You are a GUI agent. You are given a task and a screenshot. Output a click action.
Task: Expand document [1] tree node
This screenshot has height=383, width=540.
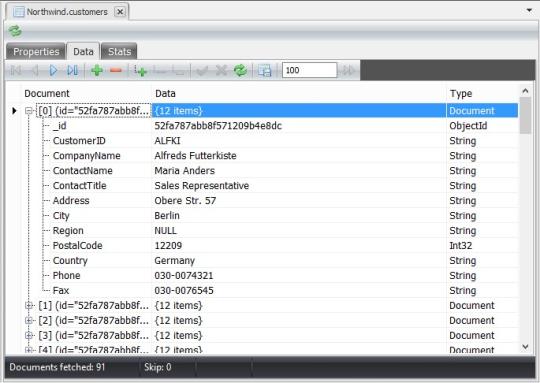(x=29, y=306)
